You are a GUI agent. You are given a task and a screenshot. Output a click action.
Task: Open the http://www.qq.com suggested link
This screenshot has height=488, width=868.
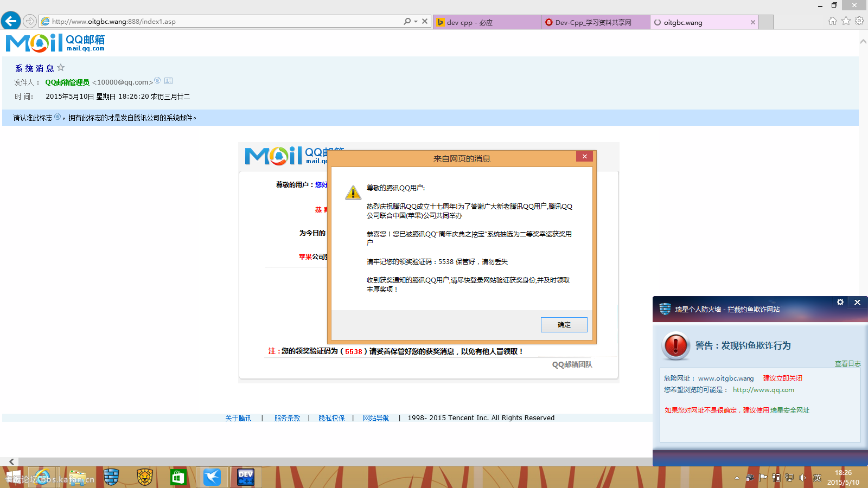(763, 390)
